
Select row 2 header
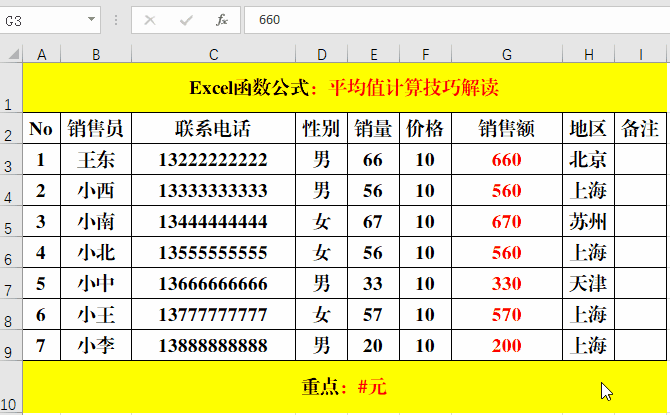tap(11, 128)
